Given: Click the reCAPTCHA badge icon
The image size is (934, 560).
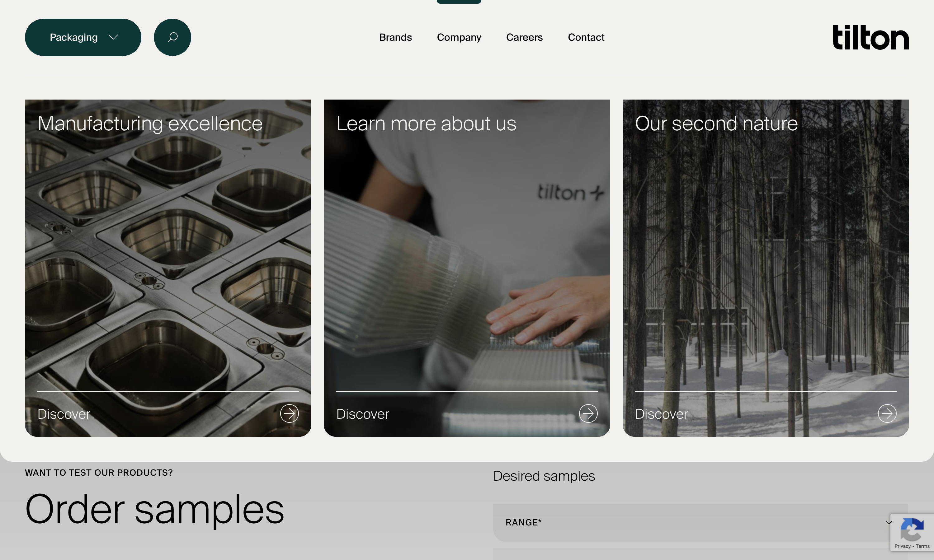Looking at the screenshot, I should [912, 529].
